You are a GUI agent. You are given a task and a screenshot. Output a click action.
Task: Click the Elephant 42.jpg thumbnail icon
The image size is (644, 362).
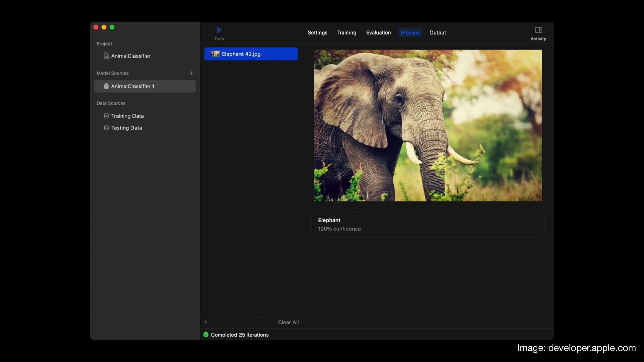(x=215, y=54)
